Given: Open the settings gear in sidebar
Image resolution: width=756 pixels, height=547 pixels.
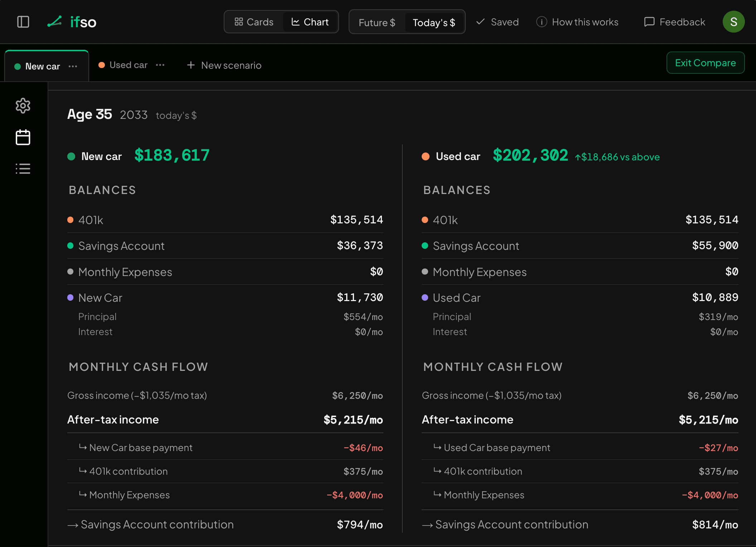Looking at the screenshot, I should click(23, 106).
